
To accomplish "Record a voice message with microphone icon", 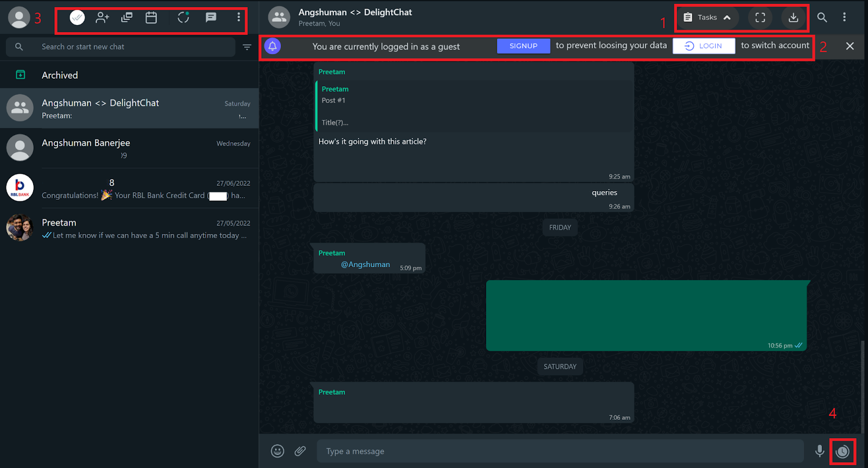I will tap(820, 451).
